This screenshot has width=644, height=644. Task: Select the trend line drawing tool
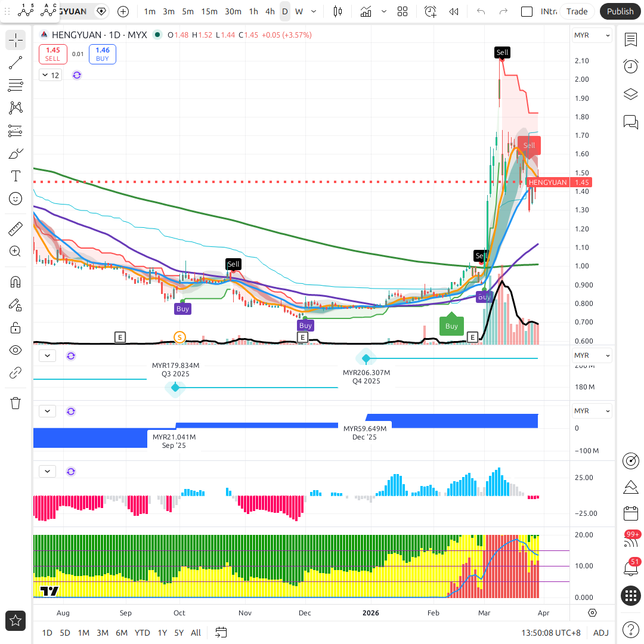(16, 63)
